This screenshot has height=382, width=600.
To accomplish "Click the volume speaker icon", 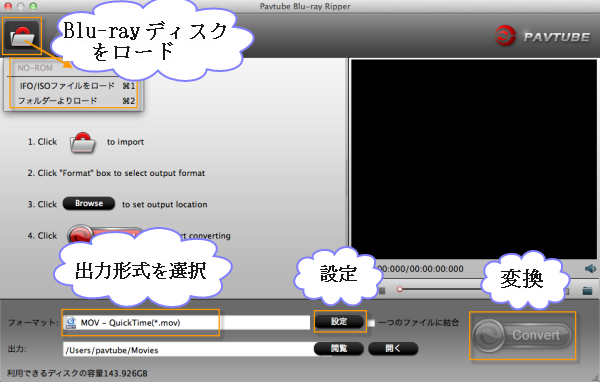I will click(590, 269).
